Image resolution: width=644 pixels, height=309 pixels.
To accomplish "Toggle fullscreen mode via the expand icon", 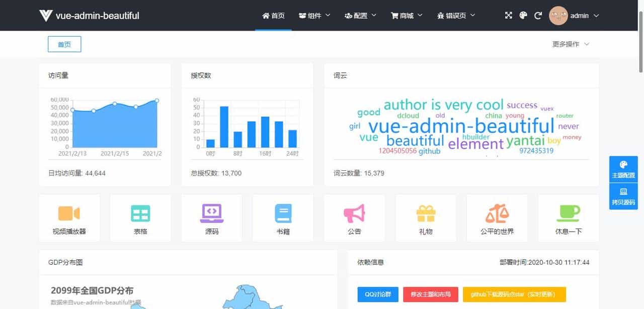I will (508, 16).
